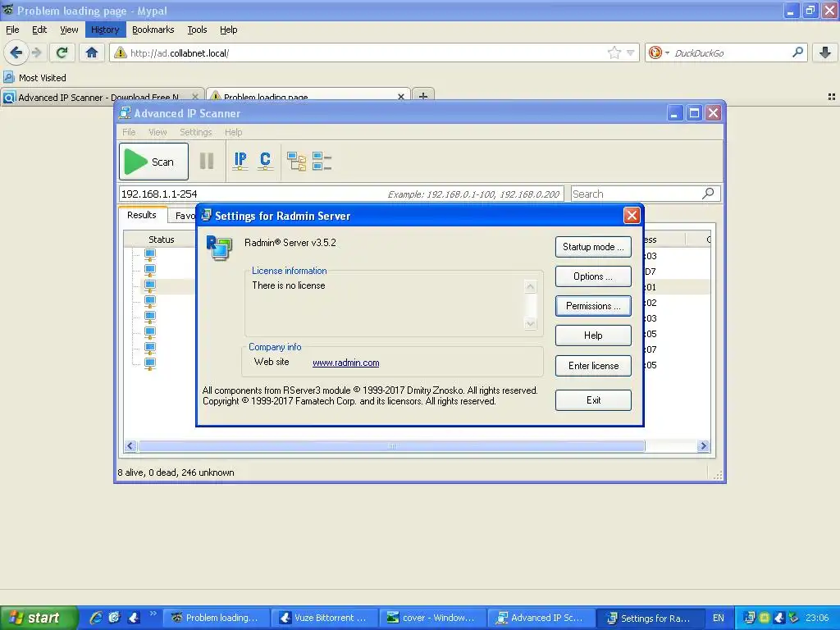Image resolution: width=840 pixels, height=630 pixels.
Task: Click the list all tabs icon
Action: 832,97
